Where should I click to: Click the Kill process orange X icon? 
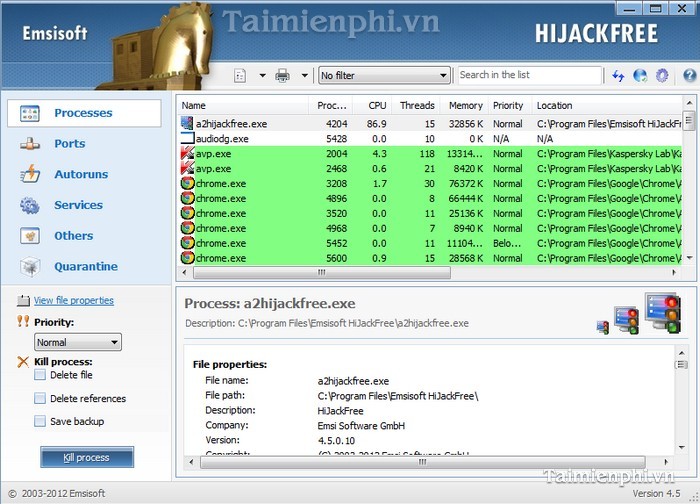[23, 362]
